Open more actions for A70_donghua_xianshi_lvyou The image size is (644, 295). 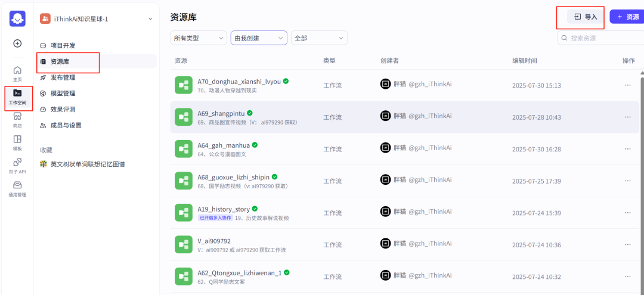pos(627,85)
